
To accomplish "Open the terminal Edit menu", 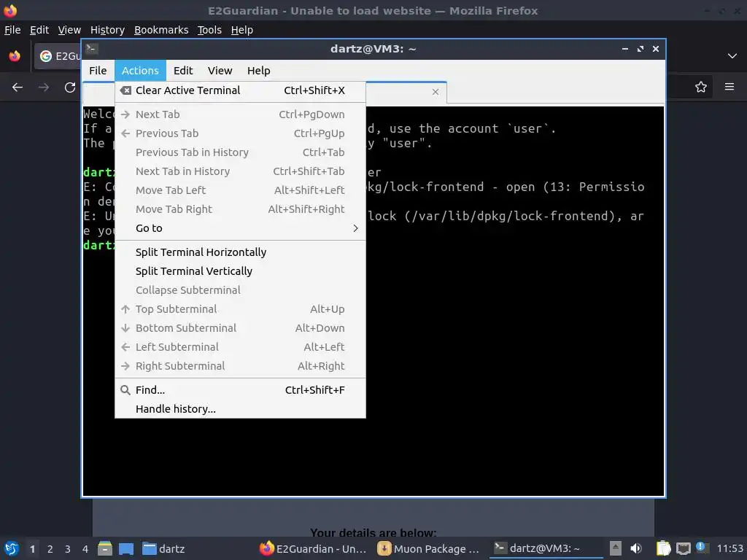I will (183, 71).
